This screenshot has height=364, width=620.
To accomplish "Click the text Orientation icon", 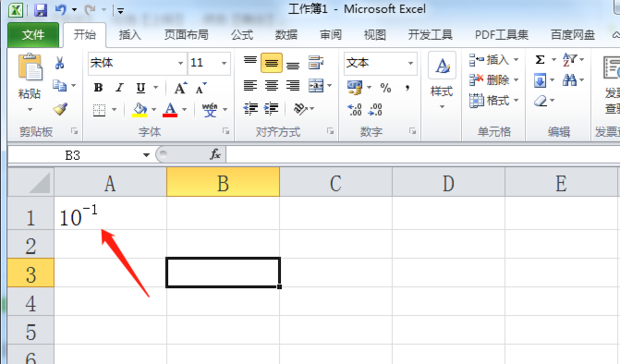I will tap(301, 108).
